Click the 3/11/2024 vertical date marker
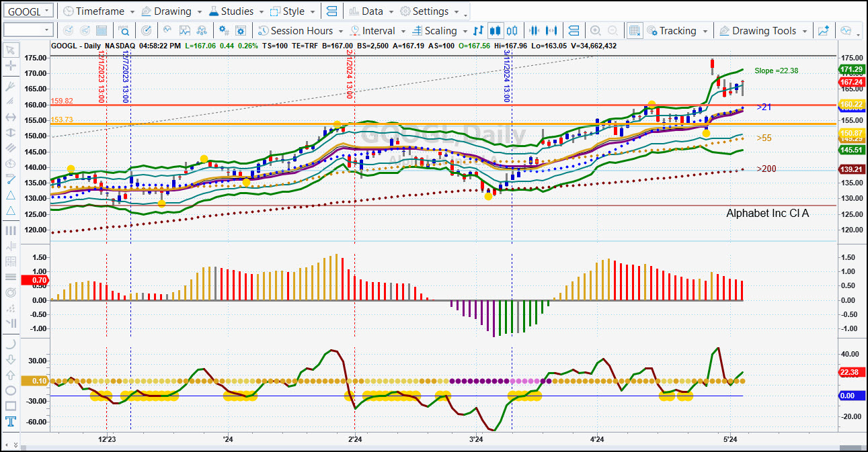868x452 pixels. [506, 76]
